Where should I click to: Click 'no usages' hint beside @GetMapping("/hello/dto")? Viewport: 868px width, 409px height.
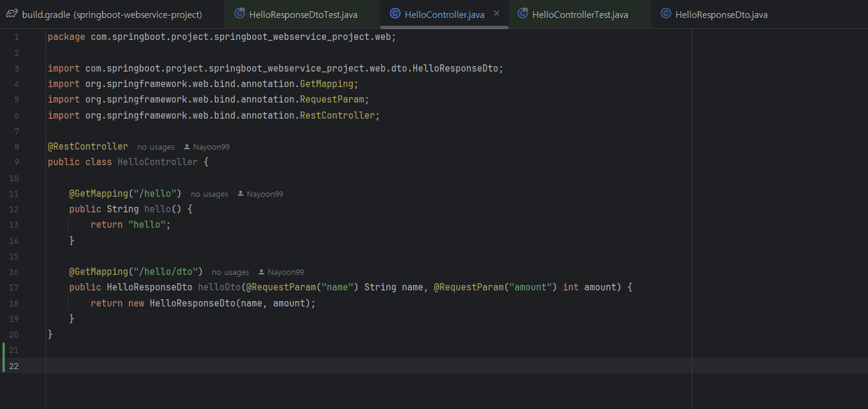(x=230, y=272)
